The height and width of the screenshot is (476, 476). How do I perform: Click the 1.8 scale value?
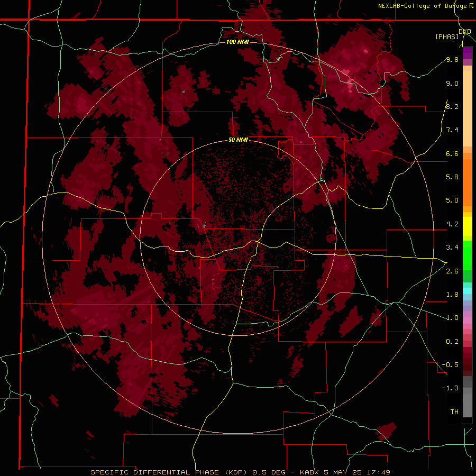[452, 295]
